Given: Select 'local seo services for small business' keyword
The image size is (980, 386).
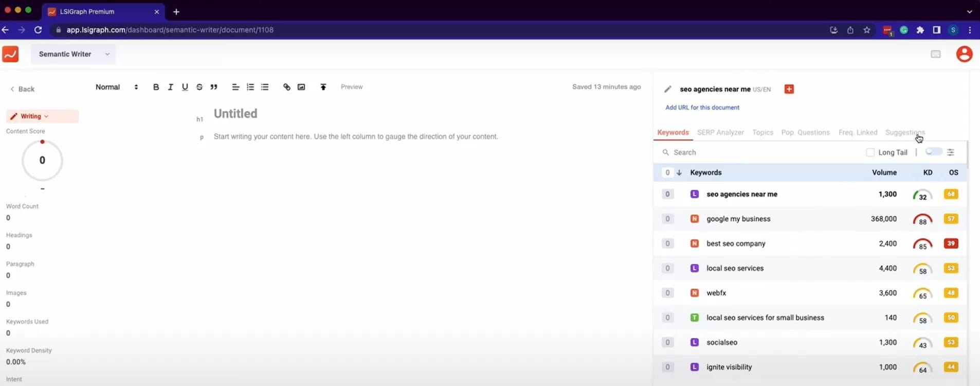Looking at the screenshot, I should click(765, 318).
